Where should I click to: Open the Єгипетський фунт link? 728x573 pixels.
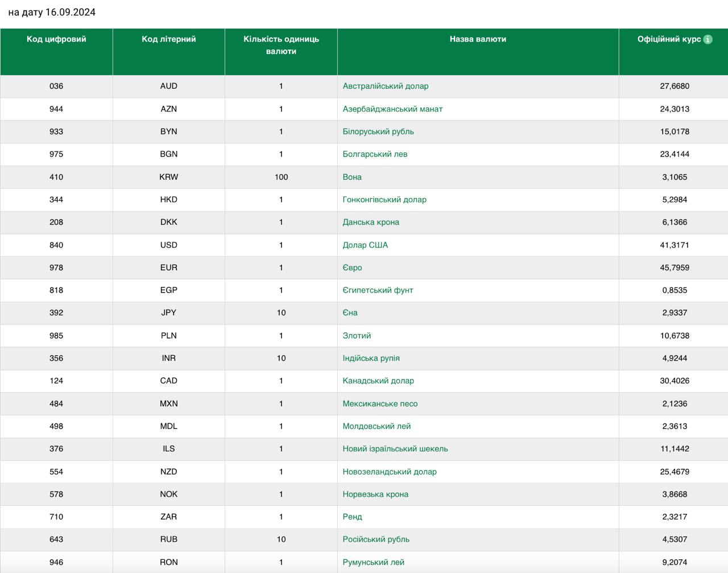[x=378, y=290]
